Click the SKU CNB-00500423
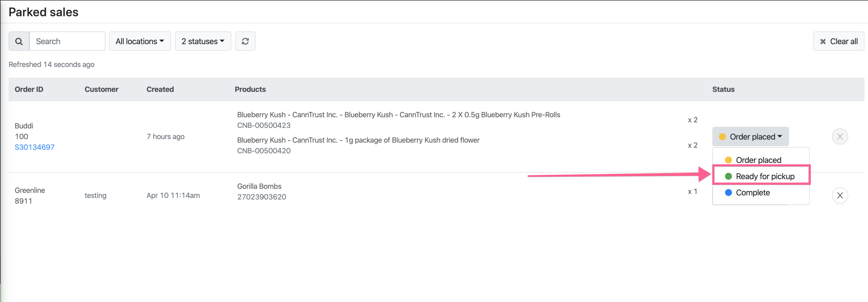 [263, 125]
